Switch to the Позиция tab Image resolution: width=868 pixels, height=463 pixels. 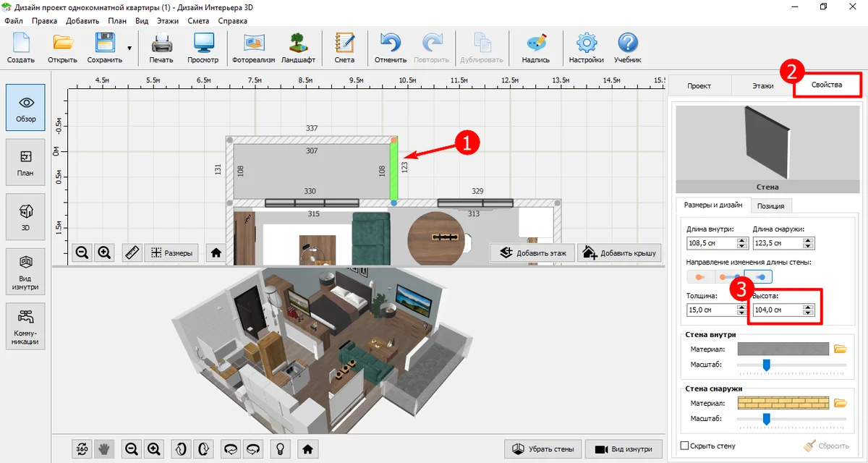(x=770, y=205)
